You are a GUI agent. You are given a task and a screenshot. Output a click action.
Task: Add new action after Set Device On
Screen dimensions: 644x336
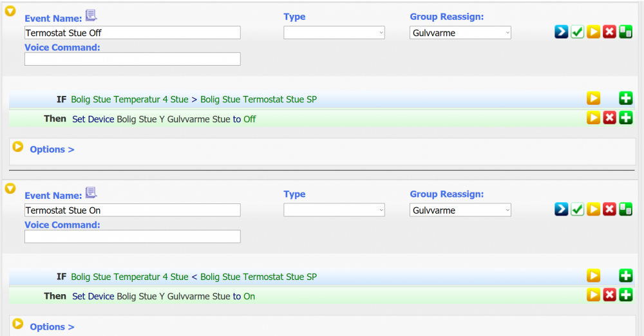(625, 295)
